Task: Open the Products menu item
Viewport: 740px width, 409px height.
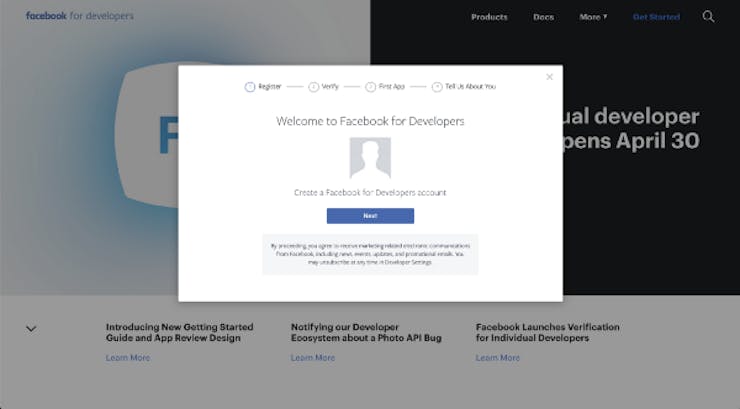Action: 489,17
